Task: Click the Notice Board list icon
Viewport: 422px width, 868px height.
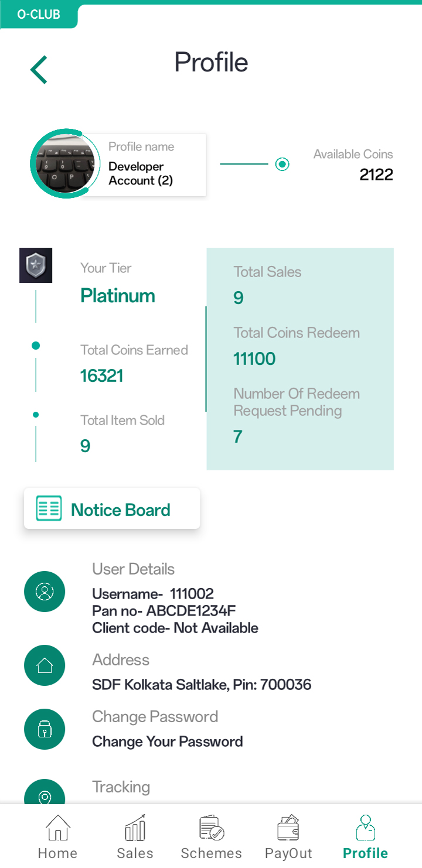Action: pyautogui.click(x=49, y=508)
